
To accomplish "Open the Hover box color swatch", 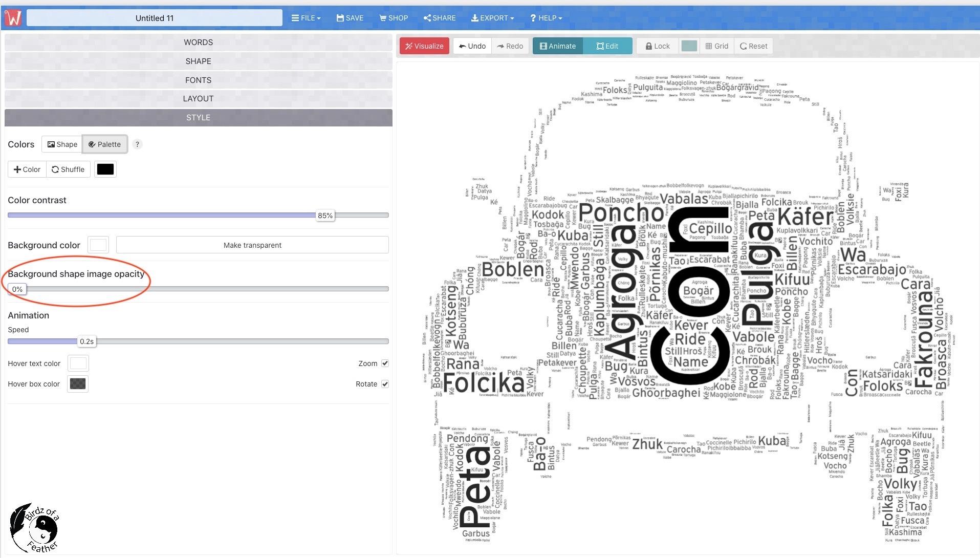I will pyautogui.click(x=78, y=384).
